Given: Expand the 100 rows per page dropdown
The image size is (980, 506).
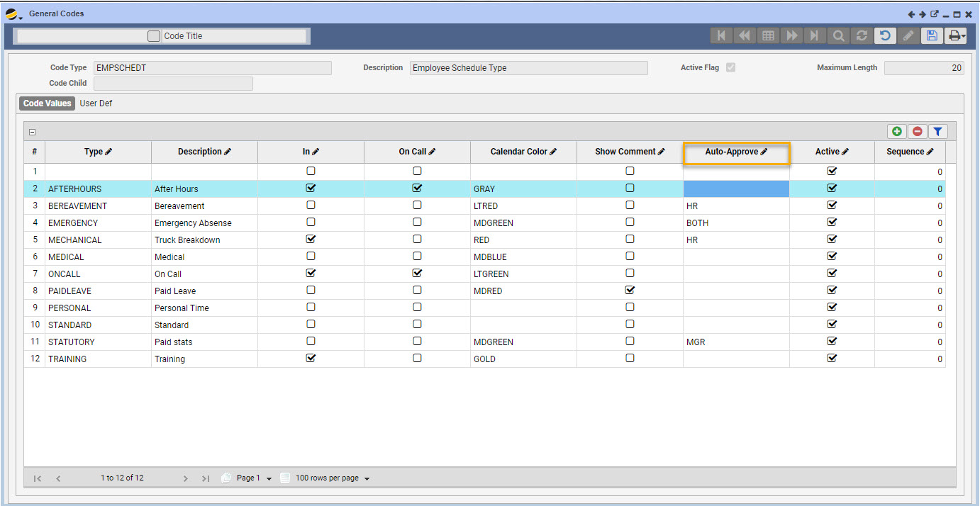Looking at the screenshot, I should 367,479.
